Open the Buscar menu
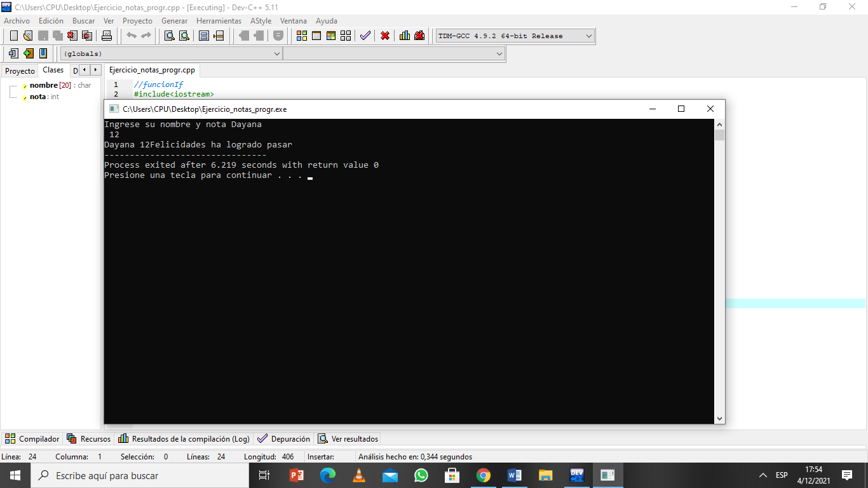 [x=83, y=21]
